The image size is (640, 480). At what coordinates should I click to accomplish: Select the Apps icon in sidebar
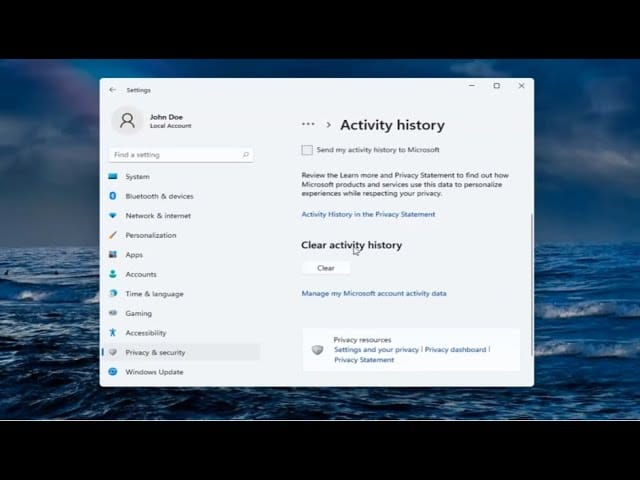click(x=113, y=255)
